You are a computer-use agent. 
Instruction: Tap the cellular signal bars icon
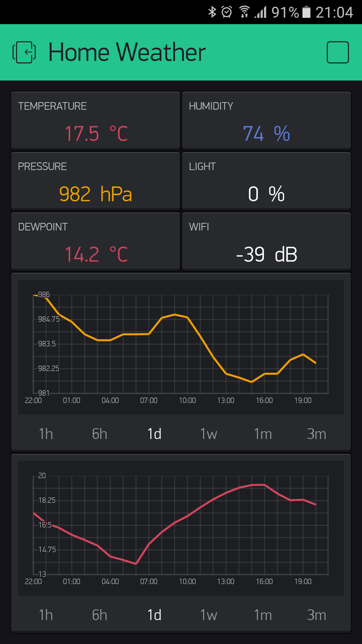260,12
